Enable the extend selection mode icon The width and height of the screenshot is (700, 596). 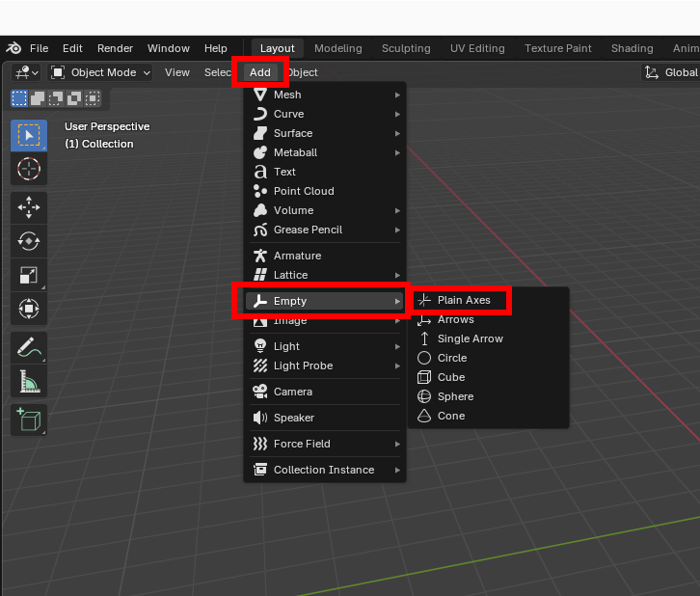[x=37, y=97]
